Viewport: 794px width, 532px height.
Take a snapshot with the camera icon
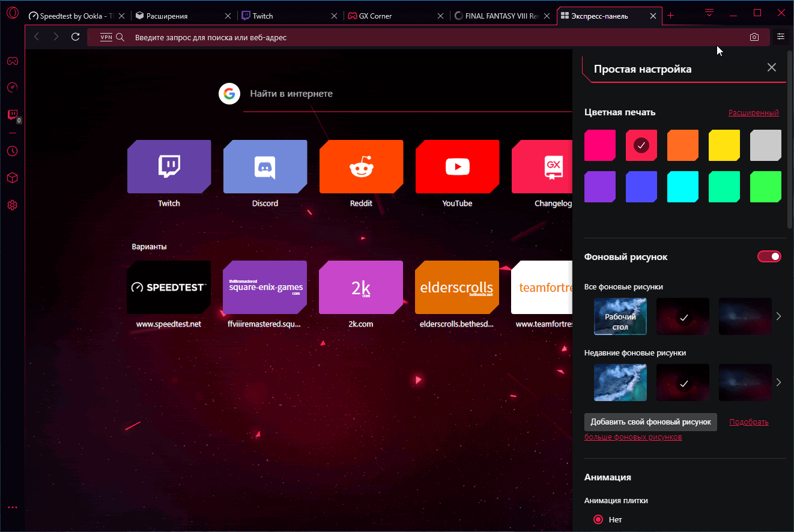754,37
